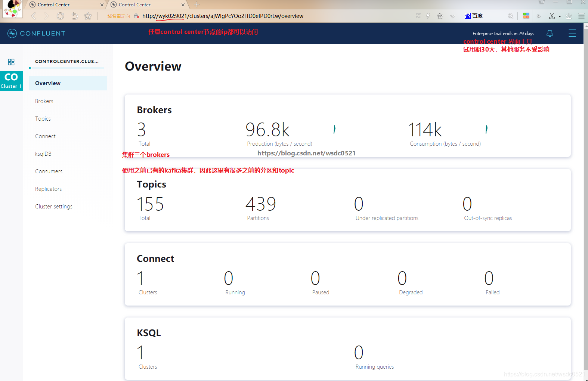588x381 pixels.
Task: Click the Confluent logo in the header
Action: (x=36, y=33)
